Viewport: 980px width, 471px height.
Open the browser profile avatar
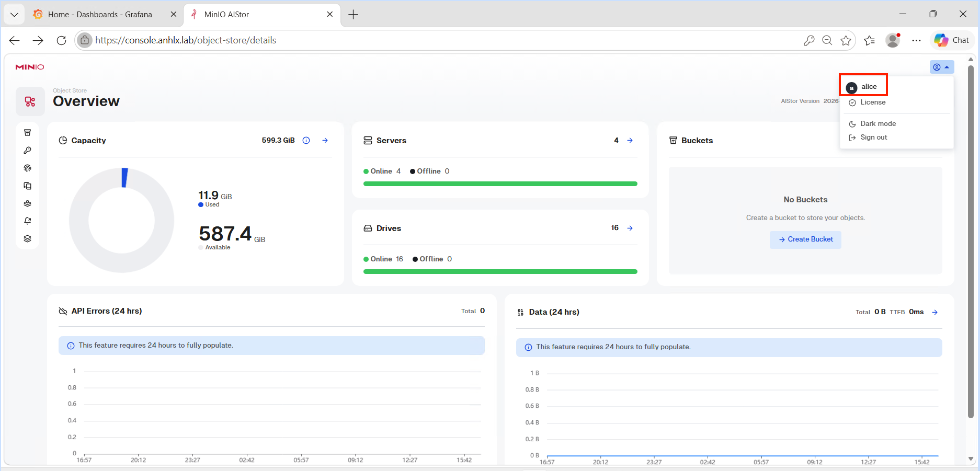[x=893, y=40]
